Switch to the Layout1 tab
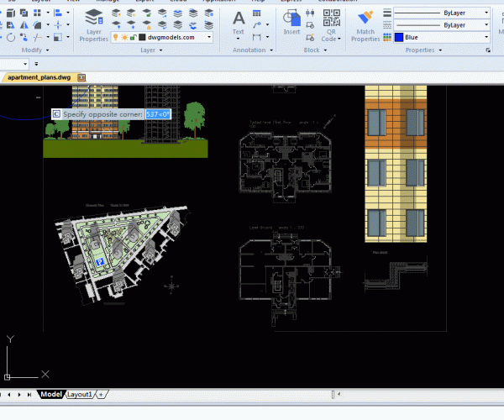Image resolution: width=504 pixels, height=420 pixels. [x=80, y=394]
